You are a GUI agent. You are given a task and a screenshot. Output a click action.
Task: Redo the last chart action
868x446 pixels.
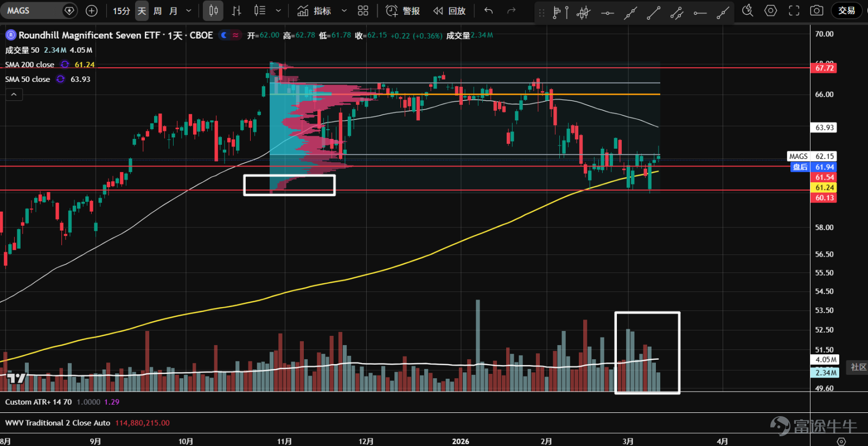coord(511,10)
